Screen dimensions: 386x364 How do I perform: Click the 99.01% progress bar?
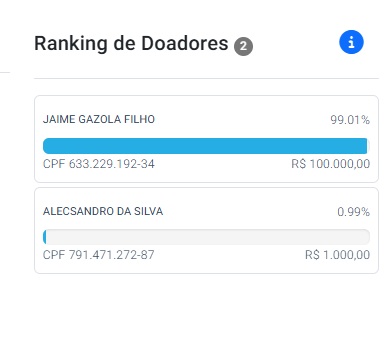point(206,146)
